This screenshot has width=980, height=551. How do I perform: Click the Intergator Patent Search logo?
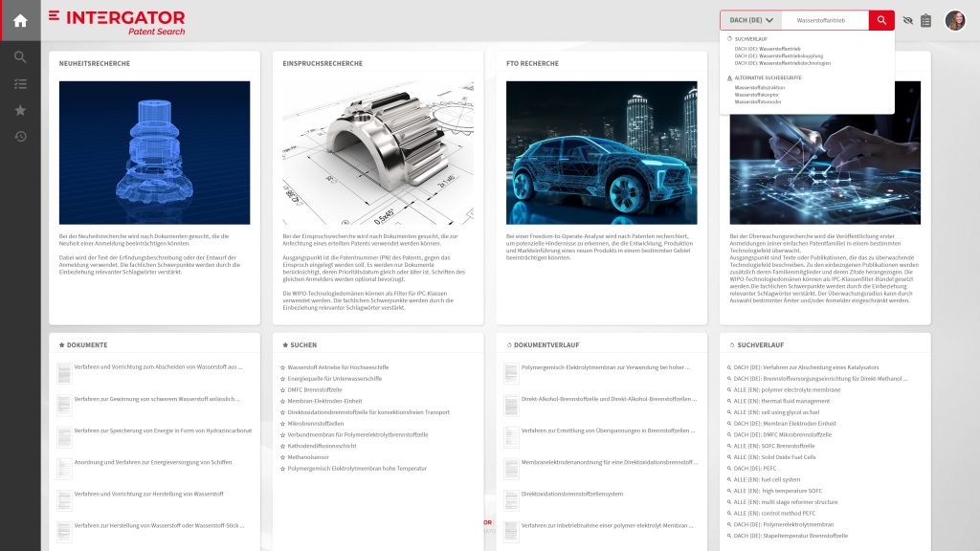click(x=117, y=21)
